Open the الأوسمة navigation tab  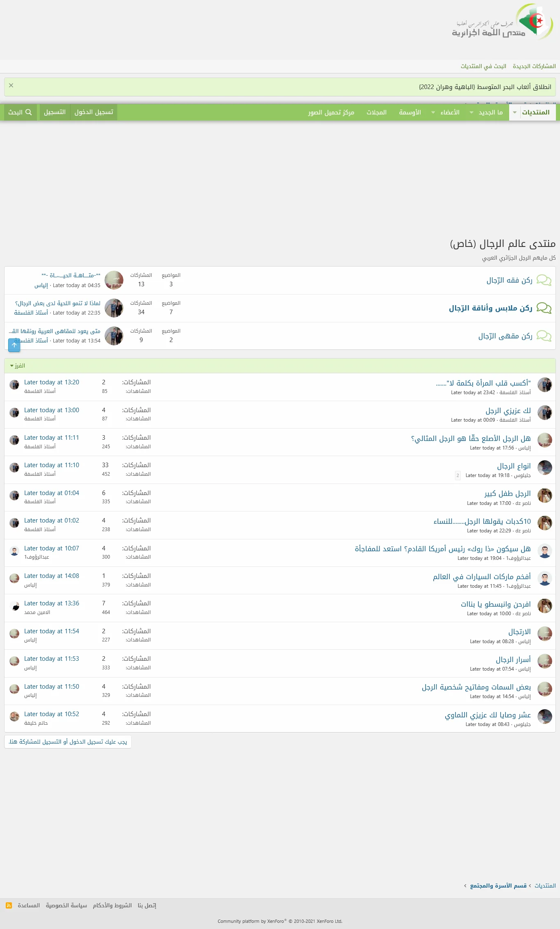coord(410,112)
